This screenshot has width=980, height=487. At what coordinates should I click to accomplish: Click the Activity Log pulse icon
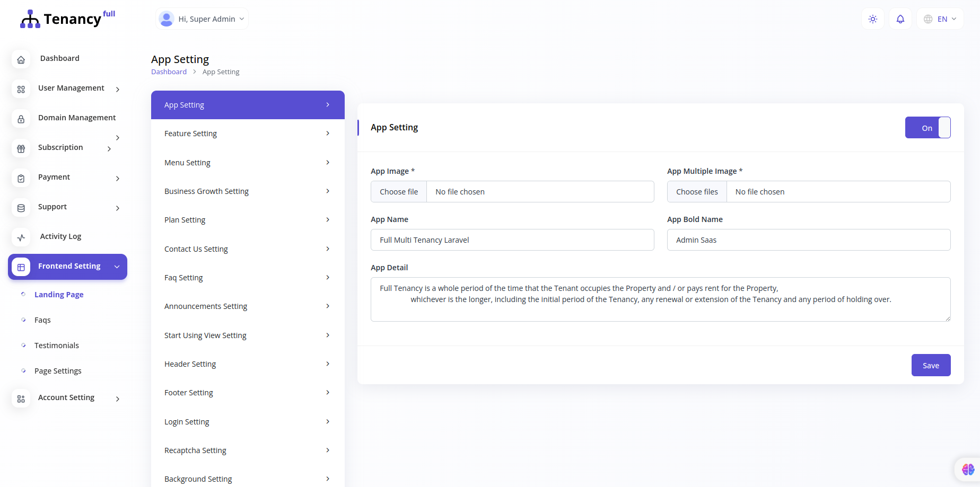tap(21, 237)
